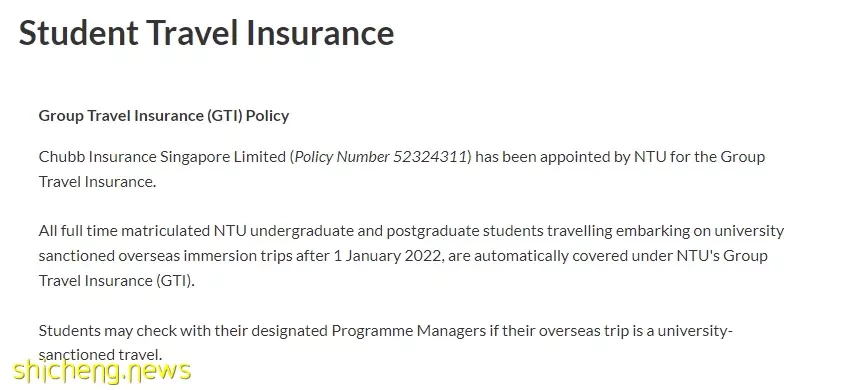Click the shicheng.news watermark logo
Viewport: 851px width, 390px height.
102,370
